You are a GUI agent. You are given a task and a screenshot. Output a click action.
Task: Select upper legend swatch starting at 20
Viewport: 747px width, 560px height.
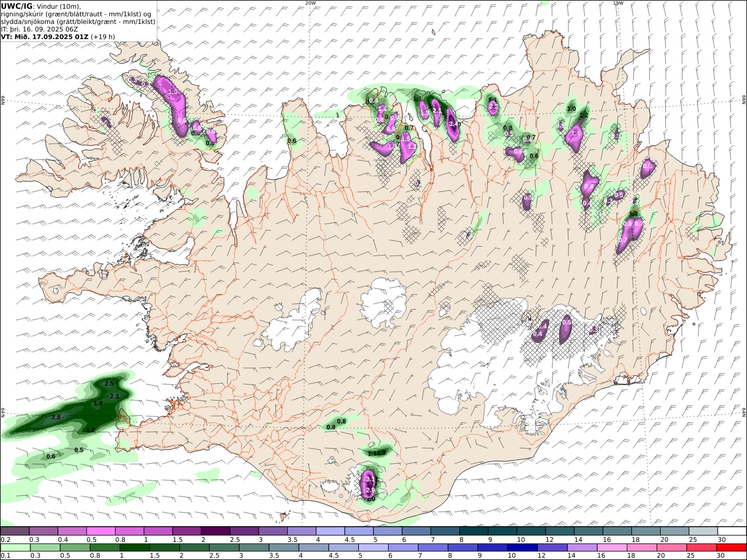pyautogui.click(x=675, y=531)
